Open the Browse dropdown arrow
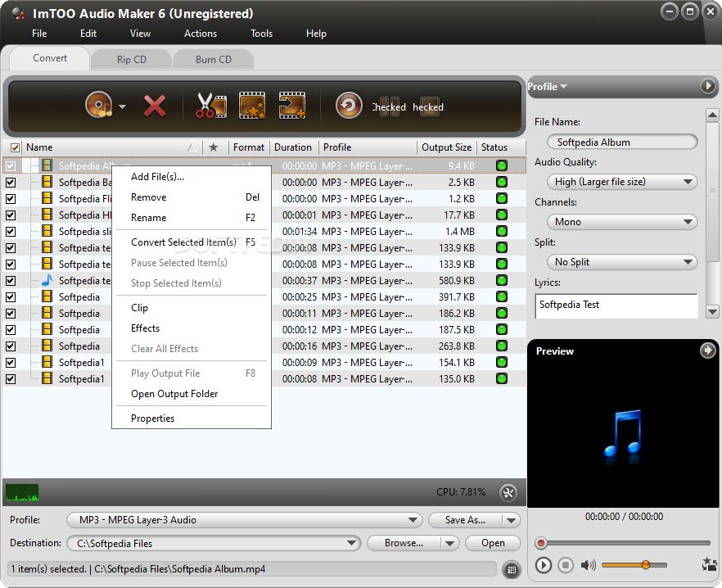The image size is (722, 588). [x=450, y=543]
